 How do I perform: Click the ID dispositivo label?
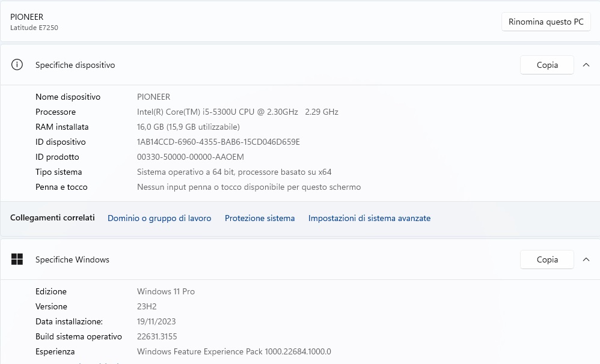[x=61, y=142]
